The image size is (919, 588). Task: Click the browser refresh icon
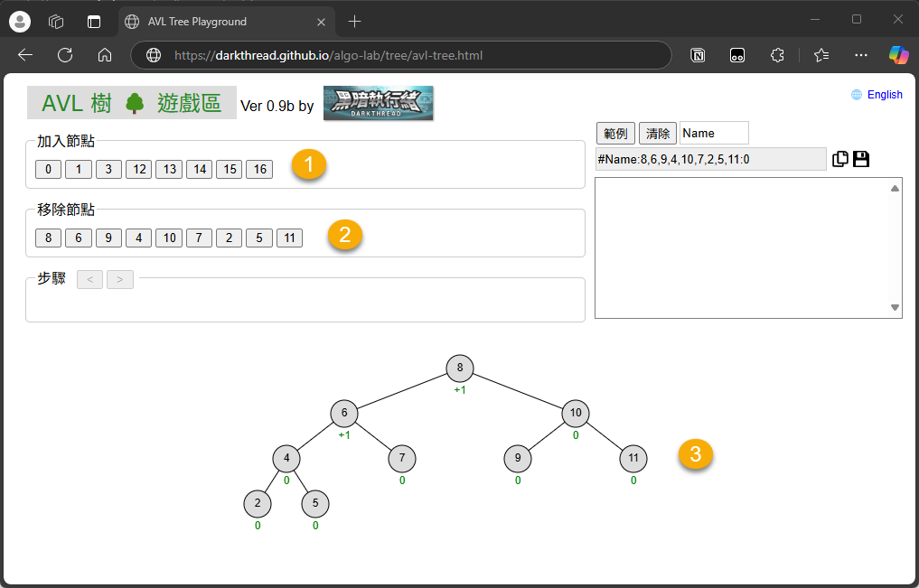pyautogui.click(x=65, y=55)
